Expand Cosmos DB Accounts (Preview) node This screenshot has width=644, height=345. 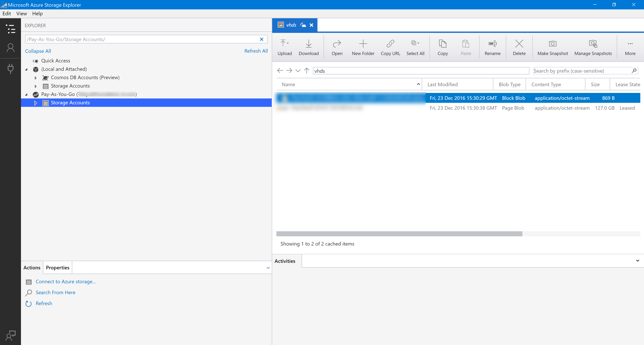[36, 78]
